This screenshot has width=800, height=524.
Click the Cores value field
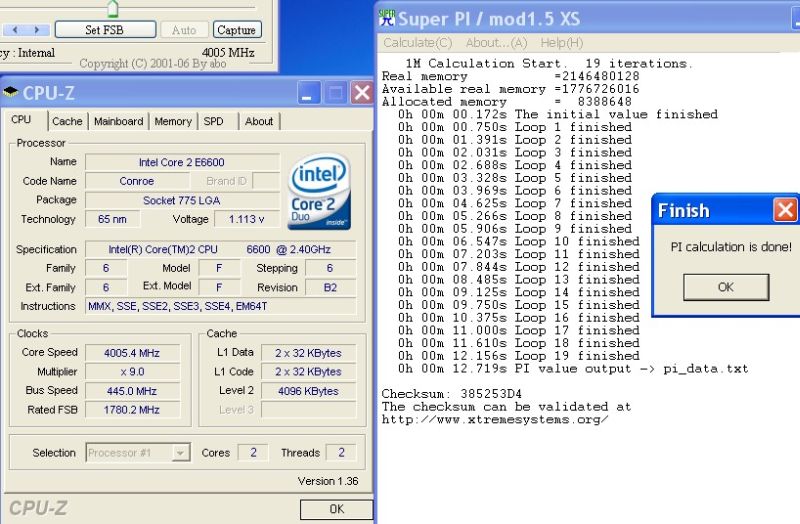pos(253,453)
